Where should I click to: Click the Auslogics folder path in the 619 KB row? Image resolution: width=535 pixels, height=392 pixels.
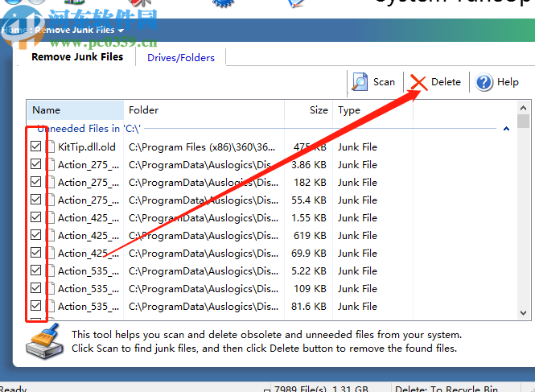point(204,236)
